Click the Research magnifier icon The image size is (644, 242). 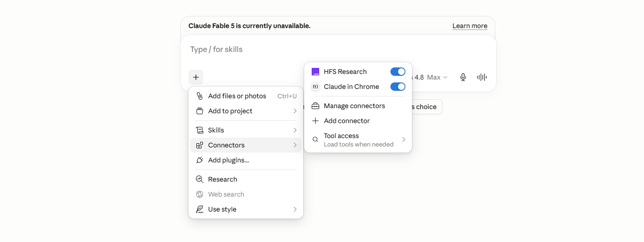[x=200, y=179]
